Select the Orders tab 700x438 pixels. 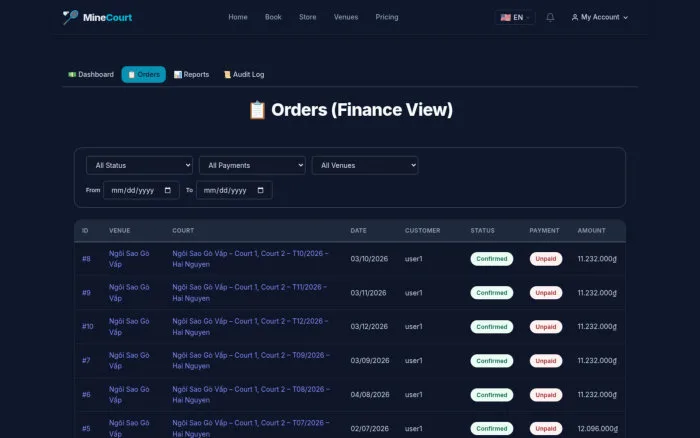point(144,75)
